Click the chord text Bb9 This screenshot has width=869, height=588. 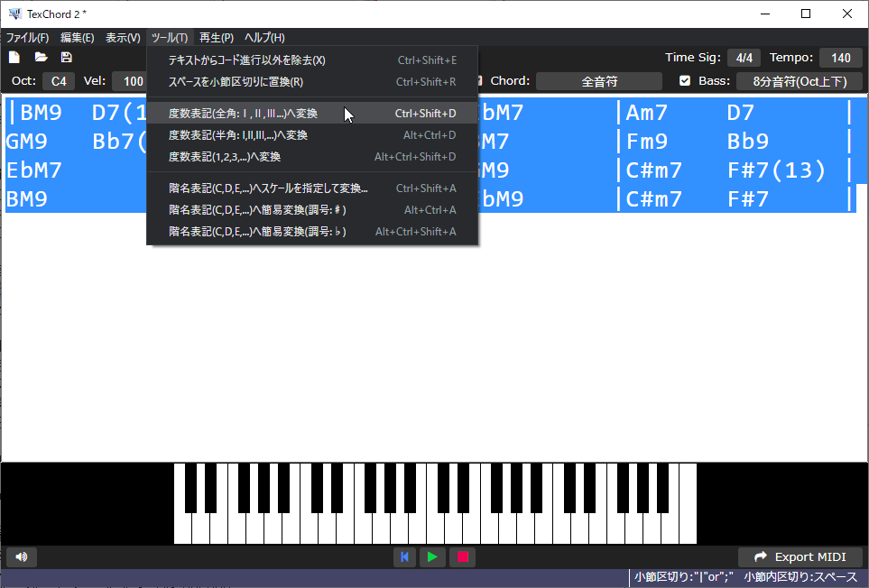(747, 142)
